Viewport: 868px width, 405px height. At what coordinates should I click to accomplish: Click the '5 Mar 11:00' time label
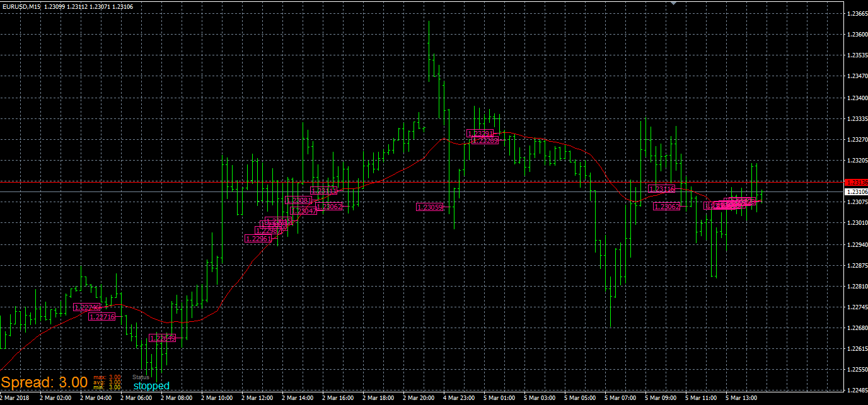coord(701,398)
